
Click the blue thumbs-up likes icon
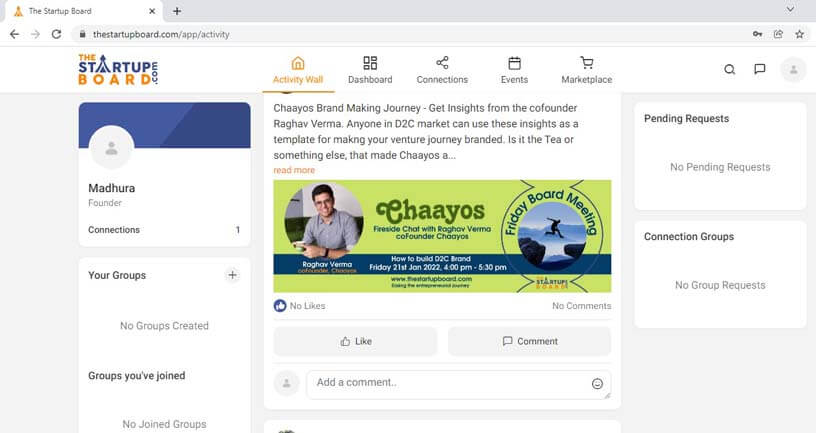(x=280, y=305)
